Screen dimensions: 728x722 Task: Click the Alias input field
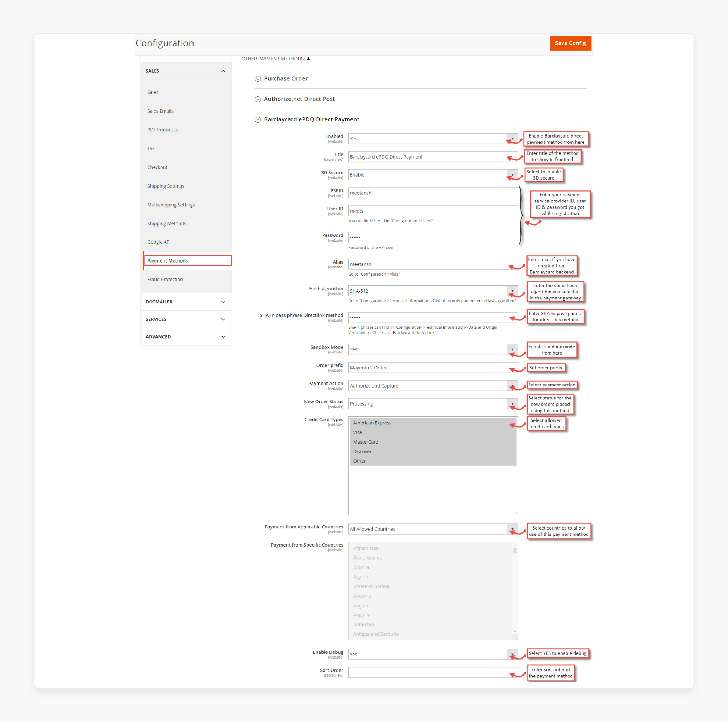433,264
